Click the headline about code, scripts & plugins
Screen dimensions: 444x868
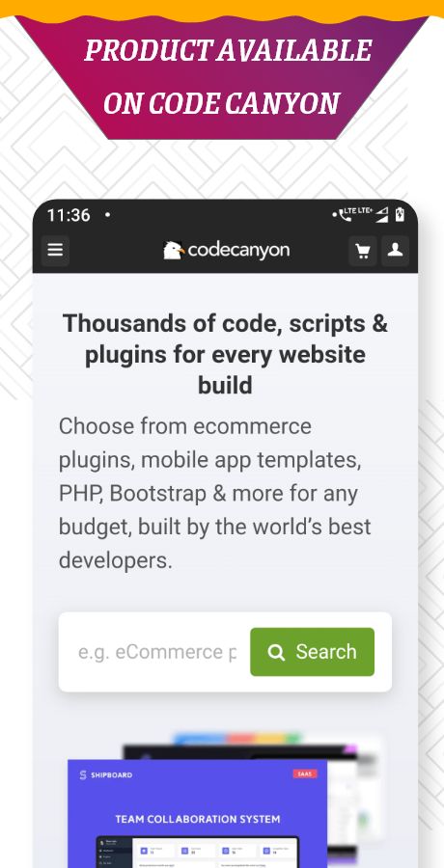click(225, 354)
